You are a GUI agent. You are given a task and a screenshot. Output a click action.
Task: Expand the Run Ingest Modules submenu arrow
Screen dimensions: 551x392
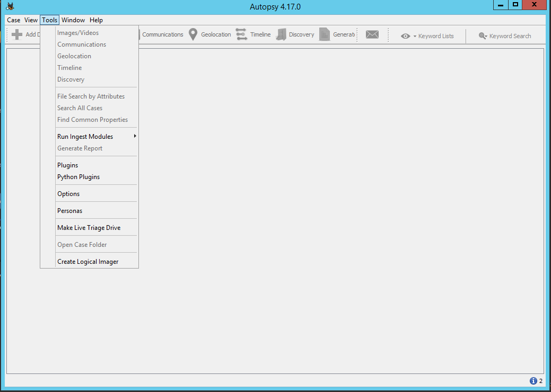point(135,137)
